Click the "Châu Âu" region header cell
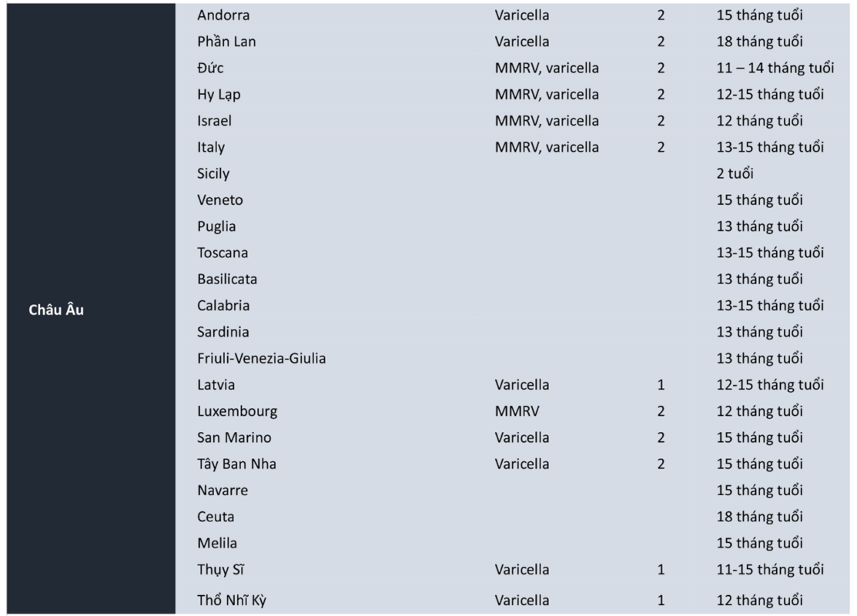Screen dimensions: 857x616 coord(56,312)
